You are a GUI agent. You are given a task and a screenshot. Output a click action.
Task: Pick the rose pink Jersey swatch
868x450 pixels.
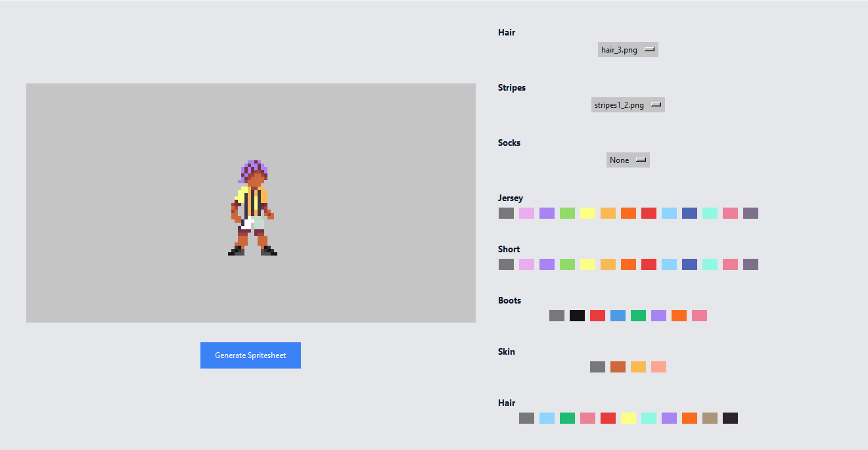pos(730,214)
